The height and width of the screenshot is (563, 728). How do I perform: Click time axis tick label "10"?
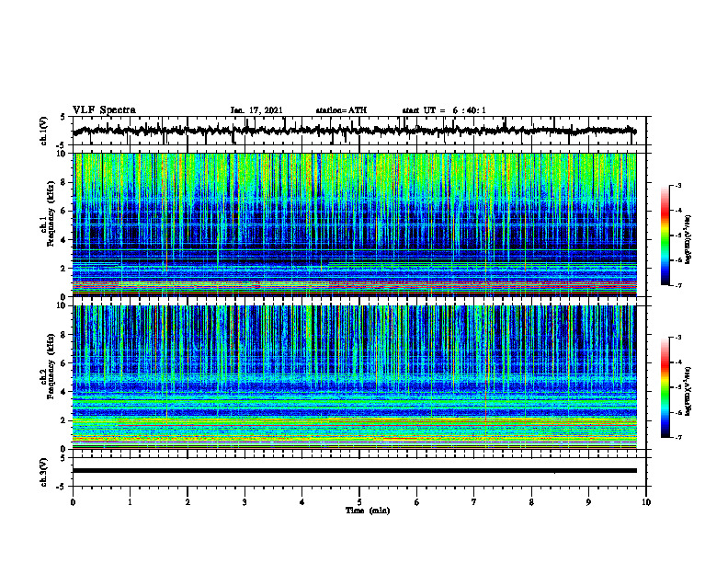click(x=646, y=502)
